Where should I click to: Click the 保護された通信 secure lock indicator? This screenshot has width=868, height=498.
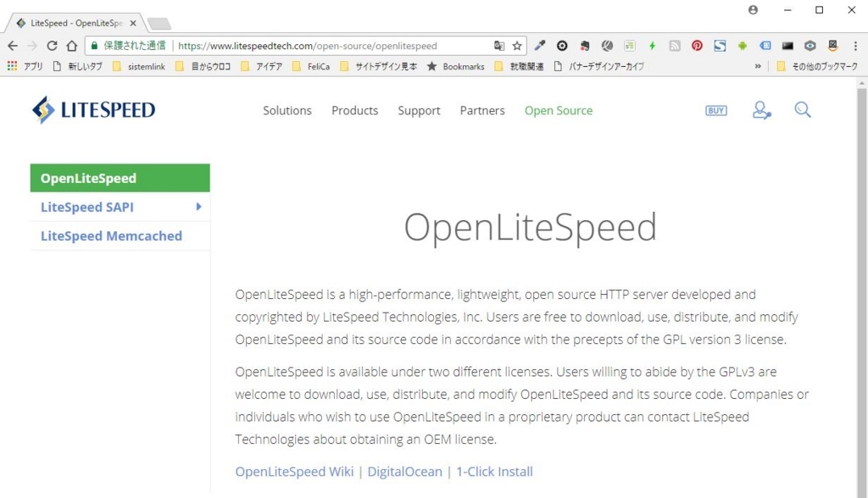(x=129, y=46)
